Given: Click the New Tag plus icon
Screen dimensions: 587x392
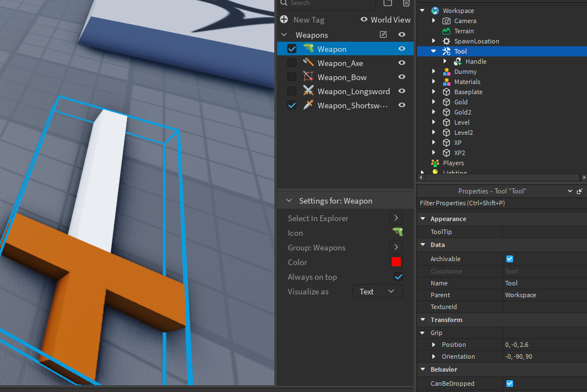Looking at the screenshot, I should [284, 20].
